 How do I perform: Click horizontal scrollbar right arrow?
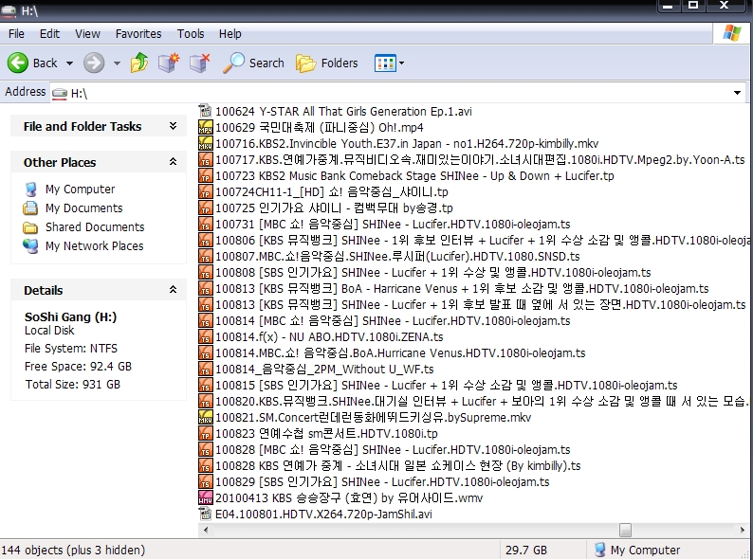tap(742, 530)
